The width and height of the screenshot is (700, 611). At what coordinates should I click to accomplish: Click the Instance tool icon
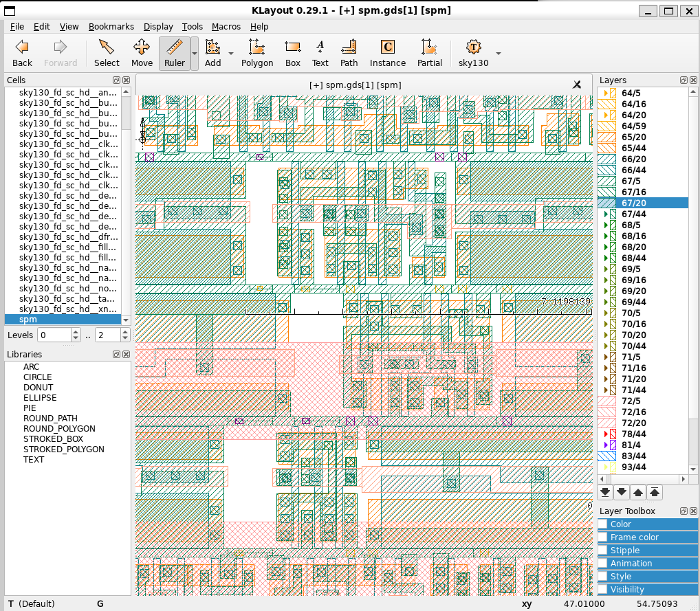pos(388,53)
